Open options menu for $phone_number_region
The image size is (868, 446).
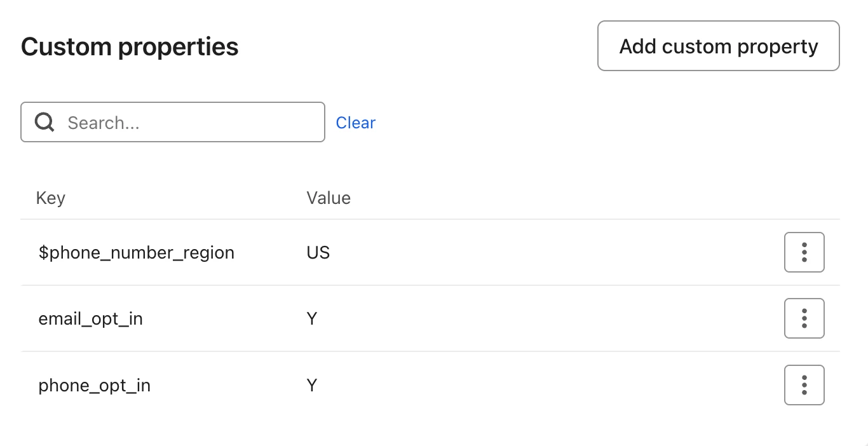[x=804, y=252]
